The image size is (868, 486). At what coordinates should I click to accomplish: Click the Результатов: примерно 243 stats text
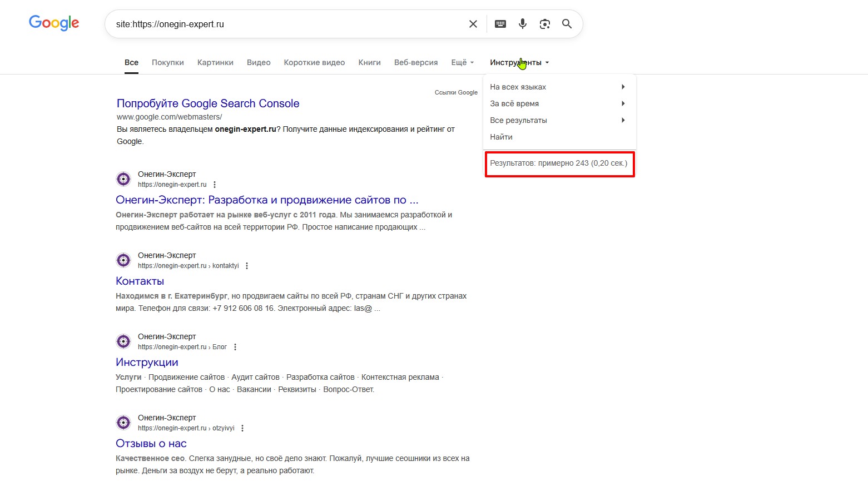[558, 163]
